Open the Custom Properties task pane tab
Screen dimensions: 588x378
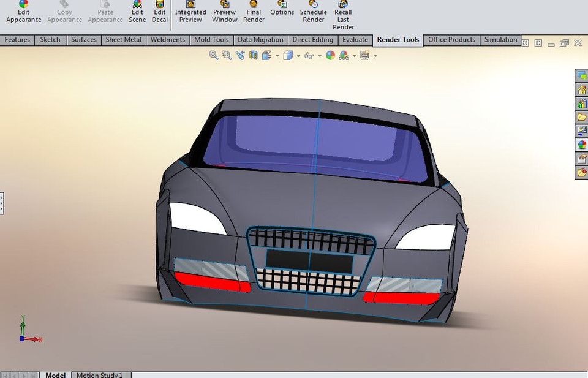(x=582, y=159)
